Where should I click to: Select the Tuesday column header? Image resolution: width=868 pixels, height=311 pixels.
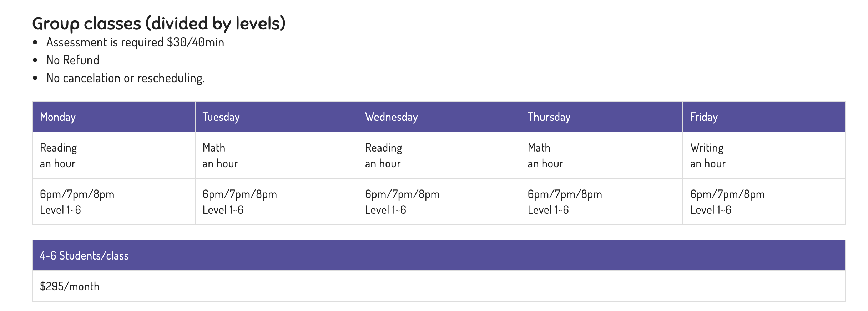tap(277, 117)
